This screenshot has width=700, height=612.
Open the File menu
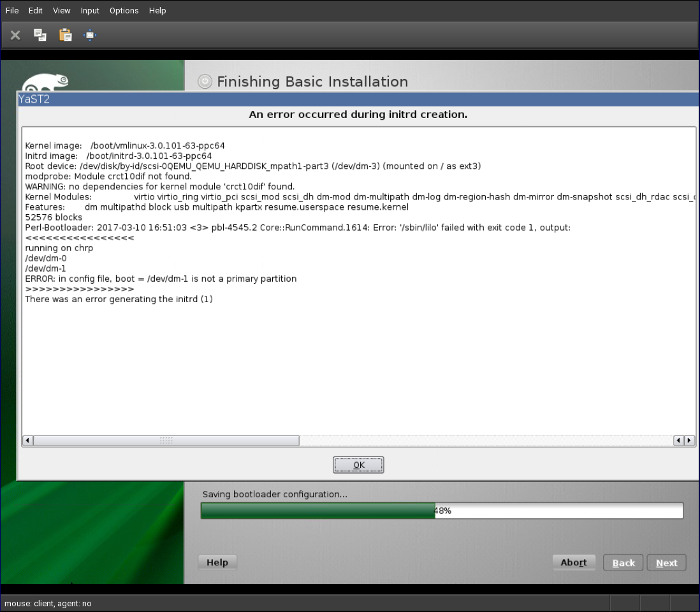tap(12, 11)
